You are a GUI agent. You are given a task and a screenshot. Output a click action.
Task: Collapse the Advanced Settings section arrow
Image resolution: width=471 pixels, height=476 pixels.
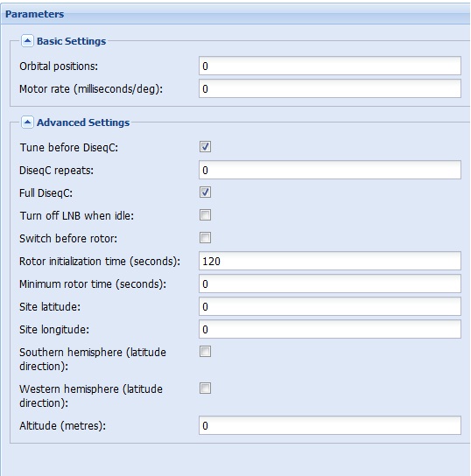(27, 122)
